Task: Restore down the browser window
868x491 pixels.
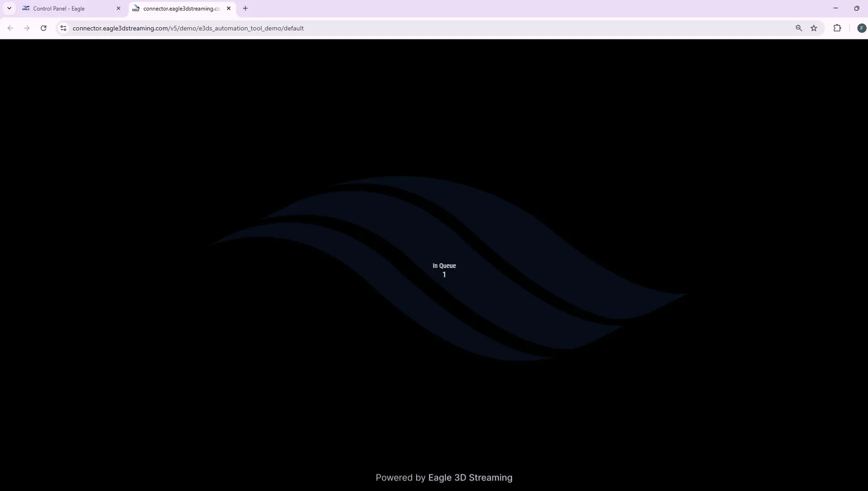Action: [x=857, y=8]
